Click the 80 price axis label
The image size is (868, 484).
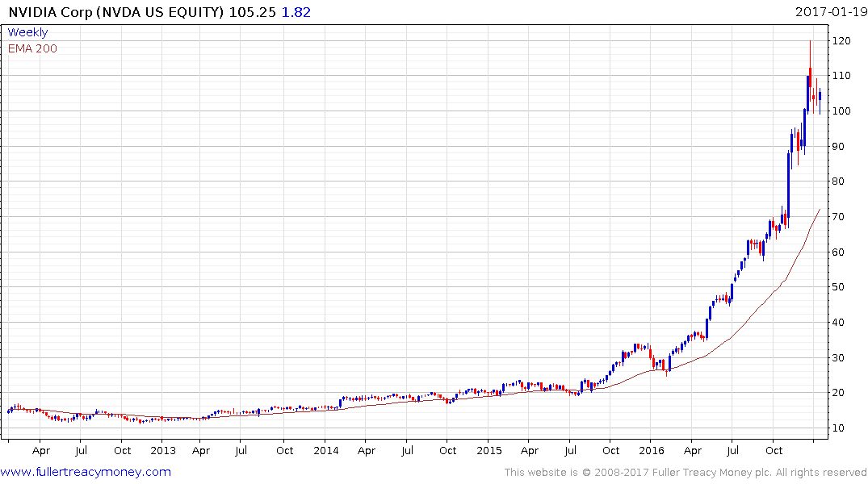point(838,181)
